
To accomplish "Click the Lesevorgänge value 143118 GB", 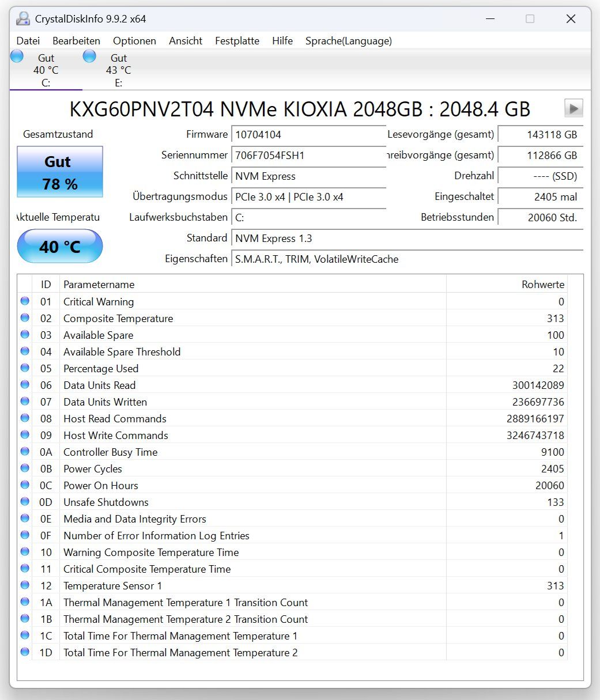I will pos(540,134).
